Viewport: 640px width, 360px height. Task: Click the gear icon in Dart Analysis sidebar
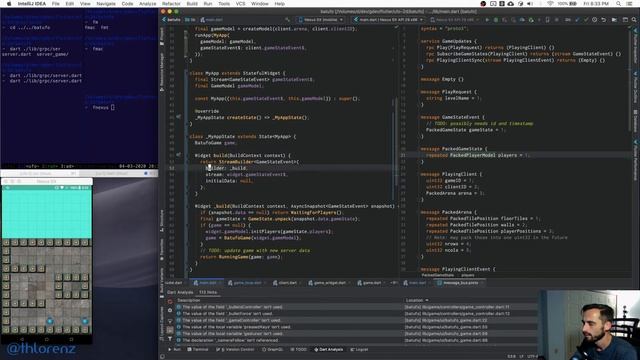click(170, 311)
